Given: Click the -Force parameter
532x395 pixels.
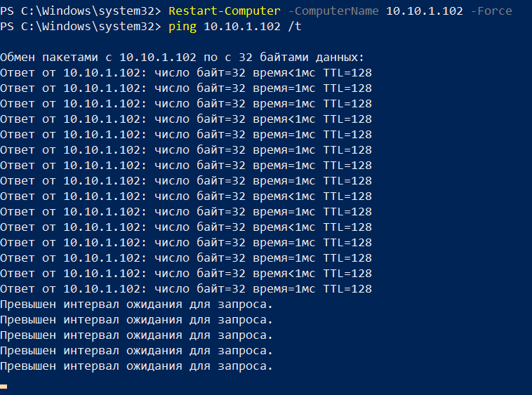Looking at the screenshot, I should point(491,11).
